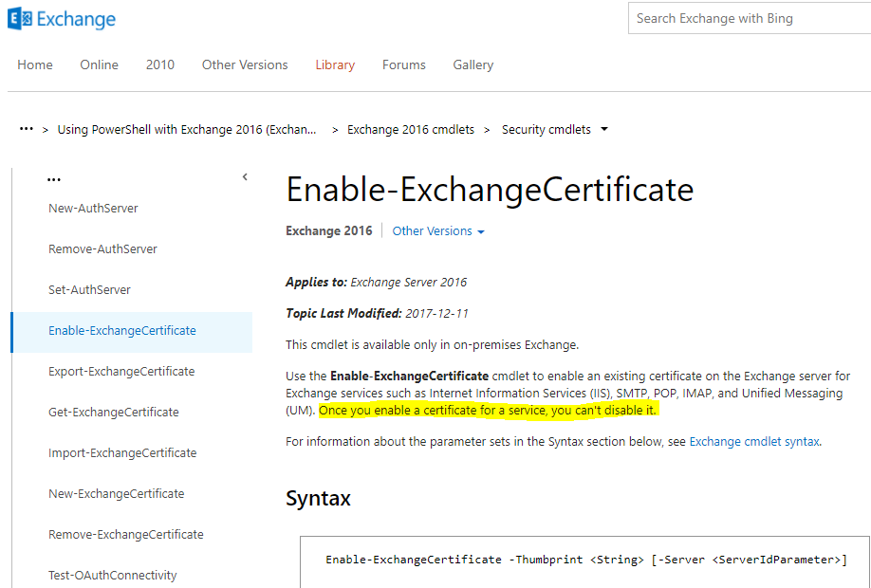This screenshot has width=871, height=588.
Task: Click the Exchange brand title text
Action: pos(76,19)
